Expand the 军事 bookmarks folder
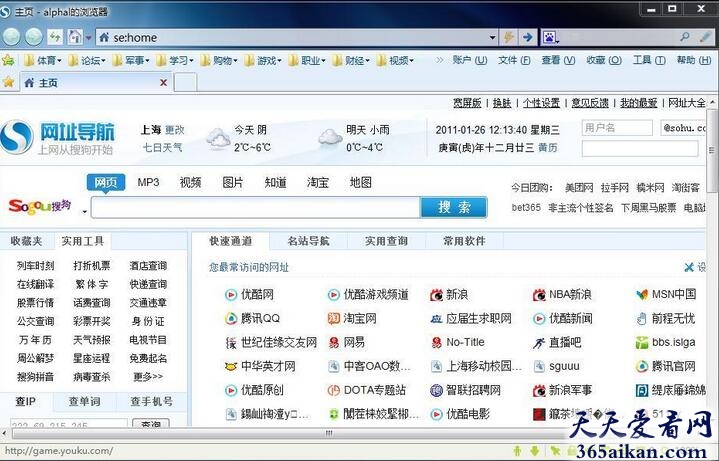The height and width of the screenshot is (461, 719). (130, 60)
